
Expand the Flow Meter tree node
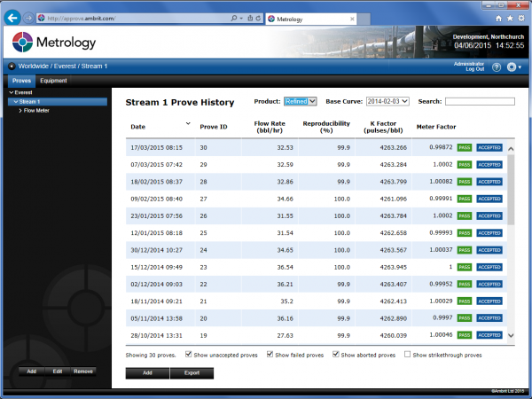coord(20,111)
